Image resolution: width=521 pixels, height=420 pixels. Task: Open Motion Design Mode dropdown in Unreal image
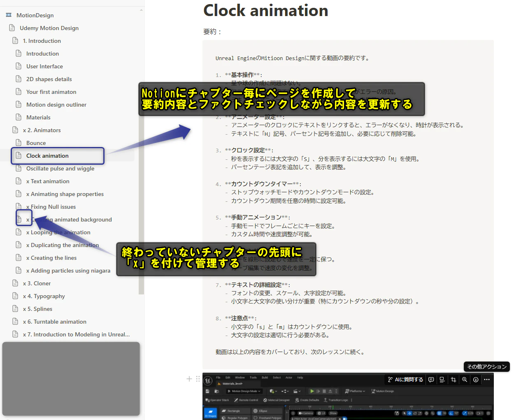tap(244, 391)
